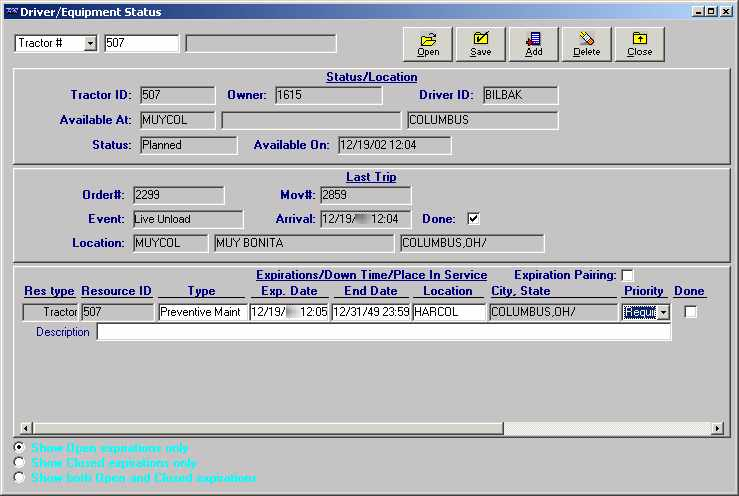Enable the Expiration Pairing checkbox

pos(627,275)
